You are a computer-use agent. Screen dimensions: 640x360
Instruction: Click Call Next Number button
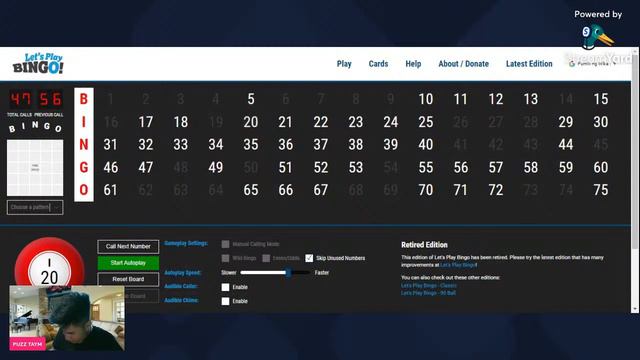128,247
